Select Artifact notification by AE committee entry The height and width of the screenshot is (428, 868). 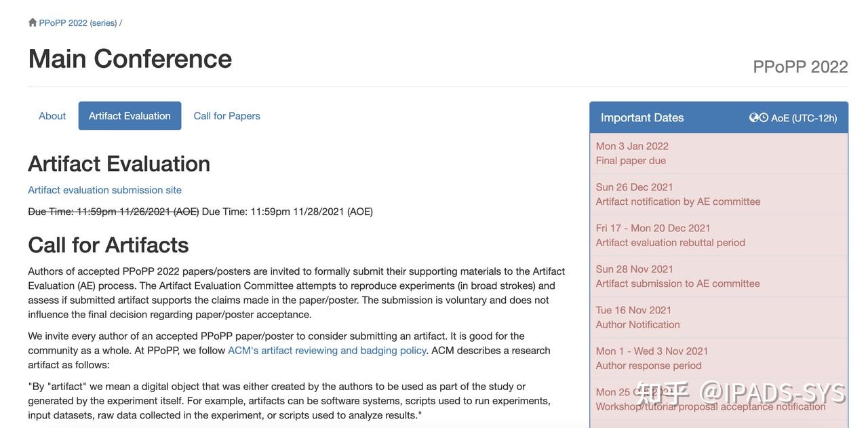click(718, 194)
